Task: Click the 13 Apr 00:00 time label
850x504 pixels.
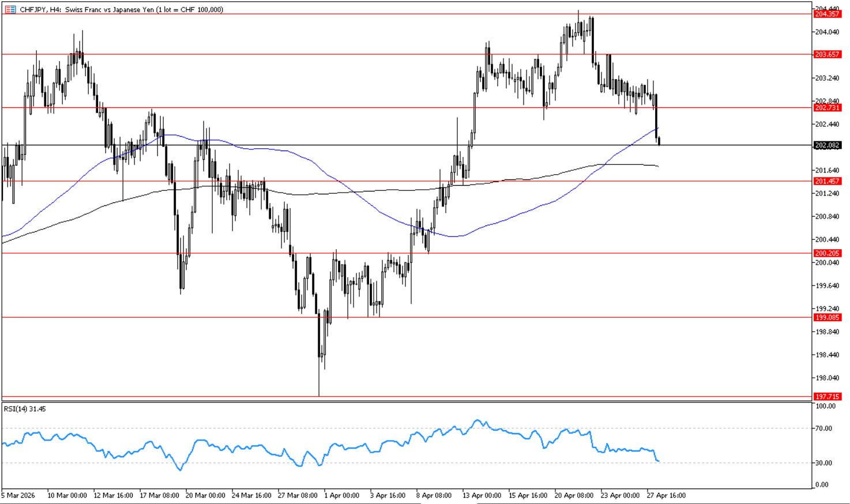Action: point(482,495)
